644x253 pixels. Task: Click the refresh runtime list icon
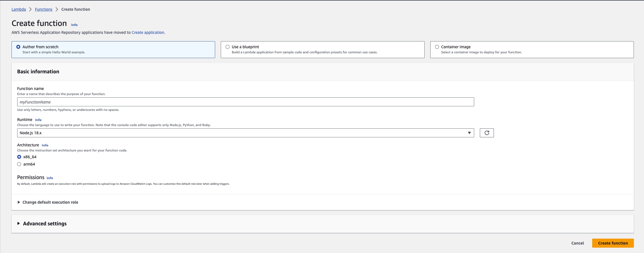click(487, 133)
